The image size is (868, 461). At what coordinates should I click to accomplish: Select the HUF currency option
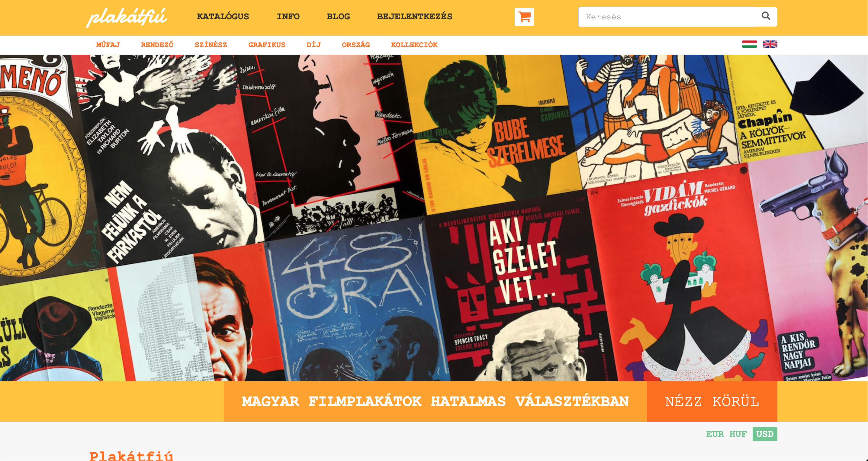pyautogui.click(x=738, y=434)
